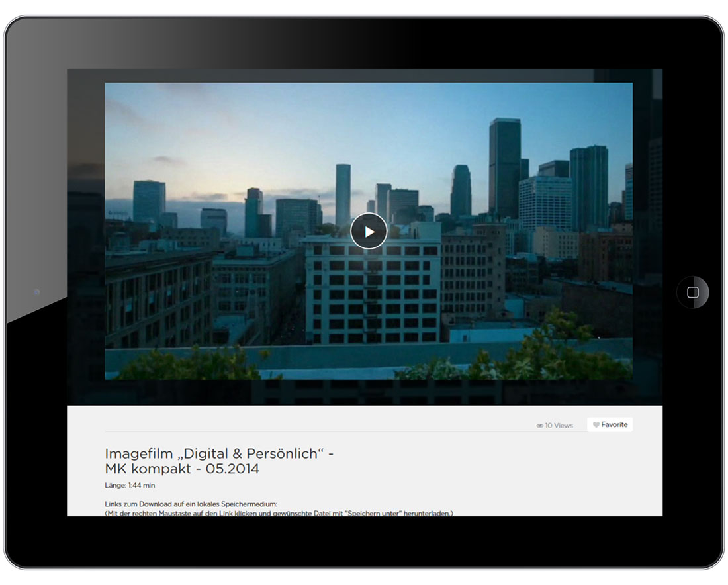The width and height of the screenshot is (728, 585).
Task: Click the Favorite button
Action: pyautogui.click(x=610, y=425)
